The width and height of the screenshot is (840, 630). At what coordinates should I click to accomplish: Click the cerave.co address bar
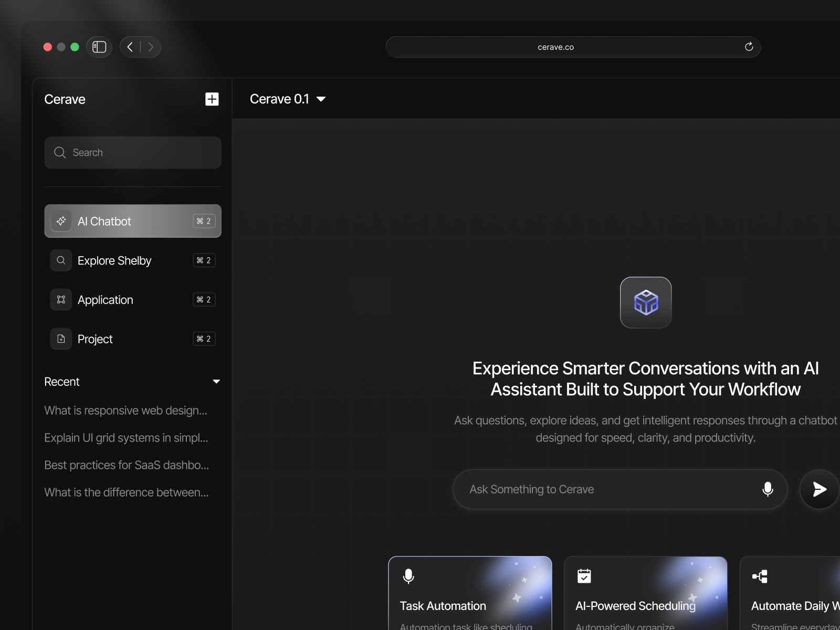click(573, 47)
